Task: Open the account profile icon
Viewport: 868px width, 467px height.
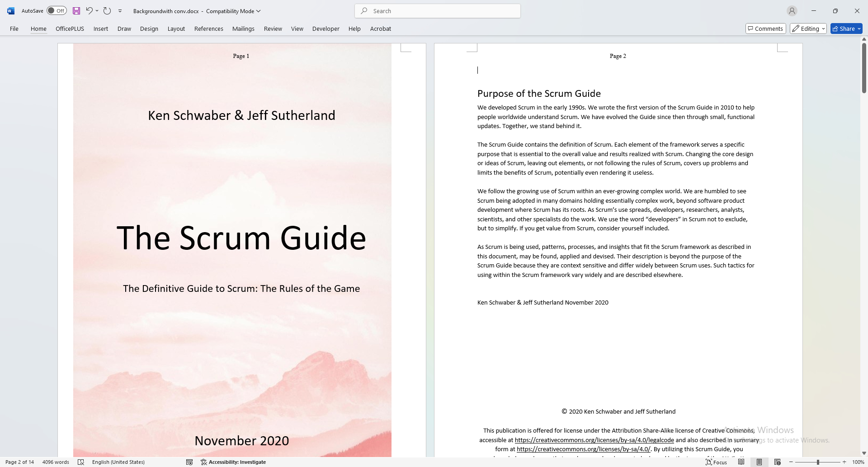Action: pos(792,11)
